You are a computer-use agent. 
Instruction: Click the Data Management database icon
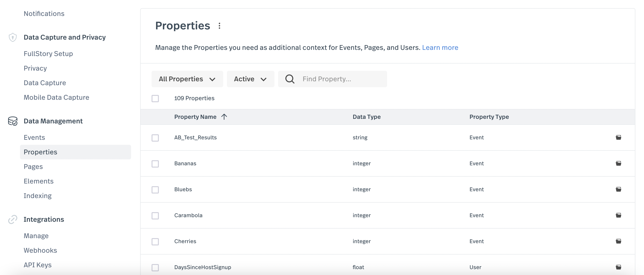[13, 121]
